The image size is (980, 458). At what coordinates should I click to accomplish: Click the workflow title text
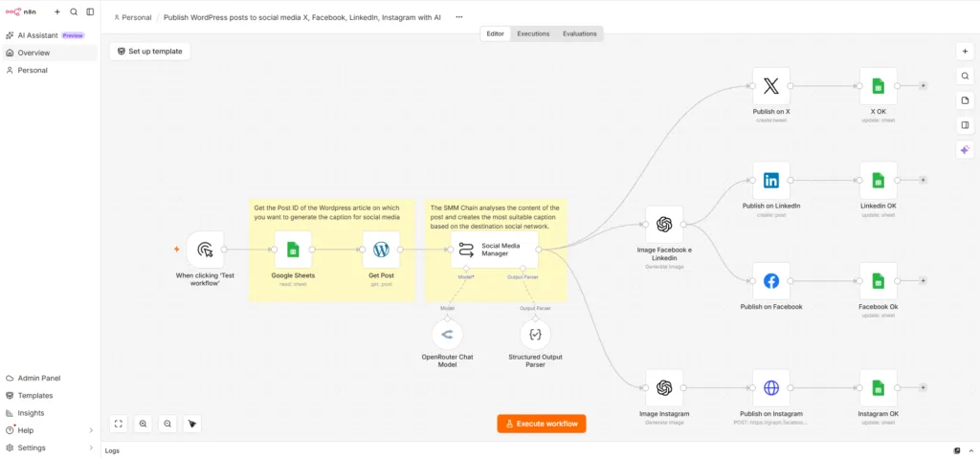301,17
